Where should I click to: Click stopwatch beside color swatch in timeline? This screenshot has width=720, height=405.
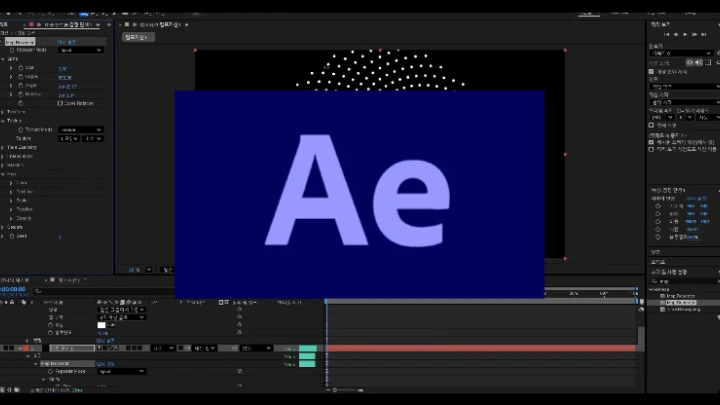point(51,325)
